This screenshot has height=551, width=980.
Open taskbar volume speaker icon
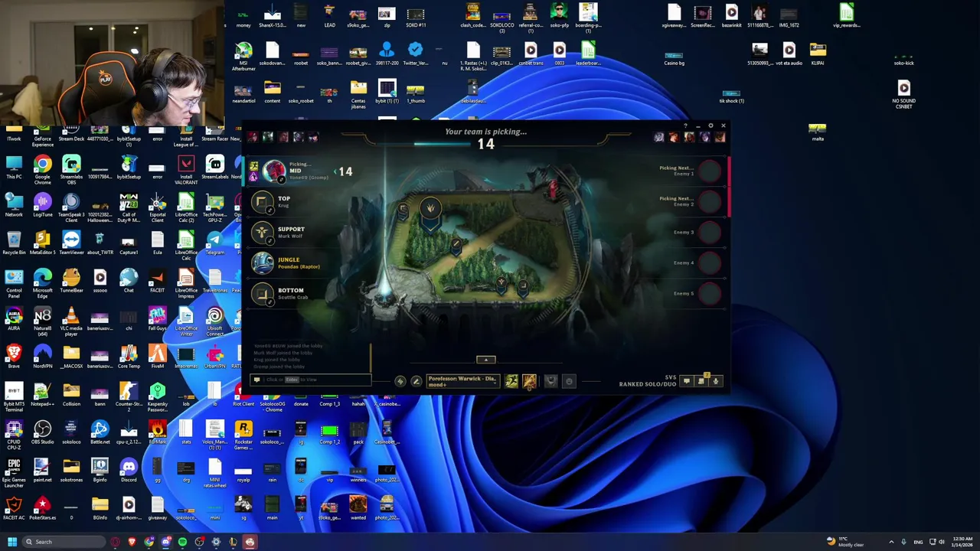click(x=942, y=542)
